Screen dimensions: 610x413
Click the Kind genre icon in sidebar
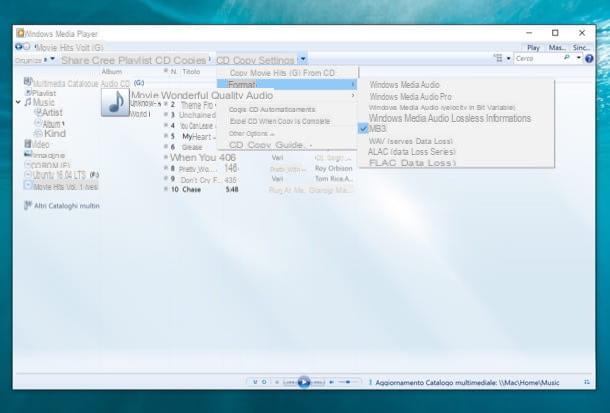click(x=38, y=133)
